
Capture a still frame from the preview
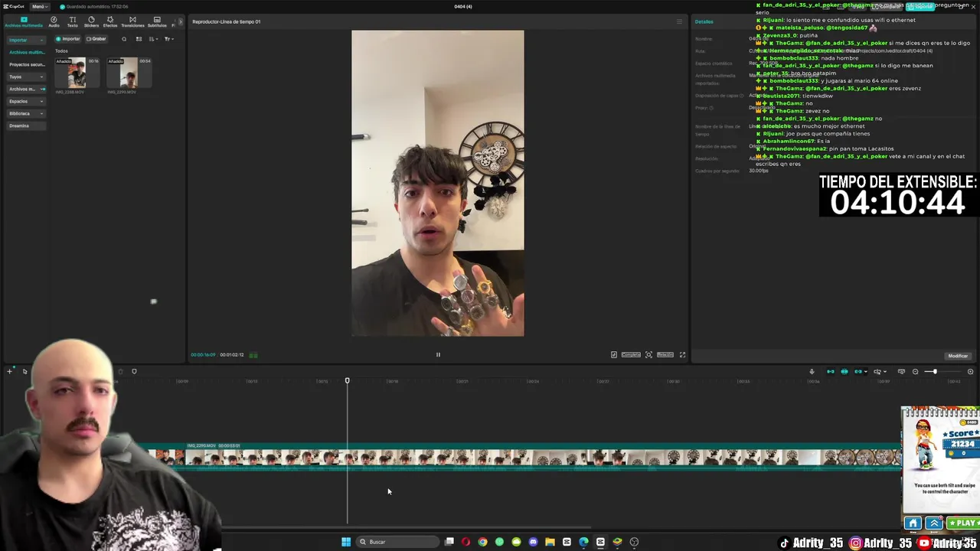coord(648,355)
